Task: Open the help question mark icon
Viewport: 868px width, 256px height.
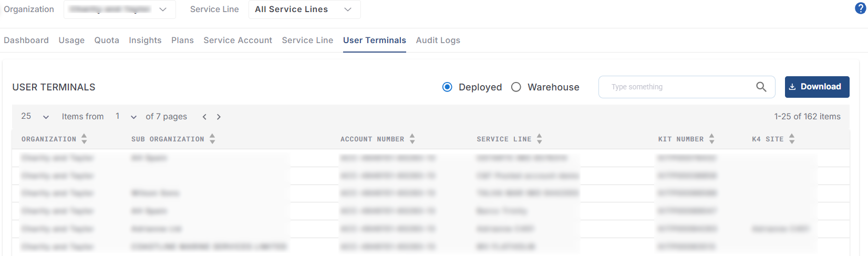Action: click(861, 8)
